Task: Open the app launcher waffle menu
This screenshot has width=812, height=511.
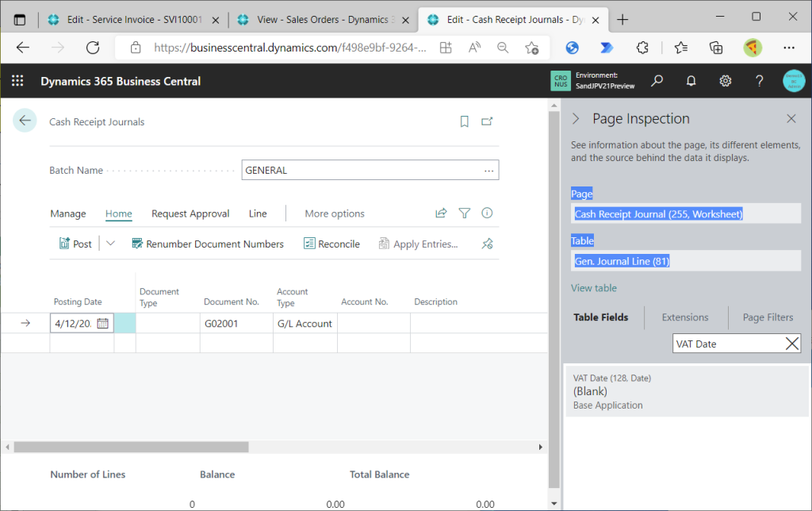Action: click(x=17, y=81)
